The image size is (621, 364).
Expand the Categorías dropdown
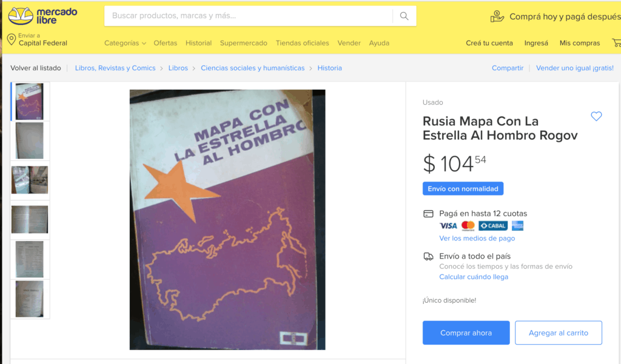[125, 43]
